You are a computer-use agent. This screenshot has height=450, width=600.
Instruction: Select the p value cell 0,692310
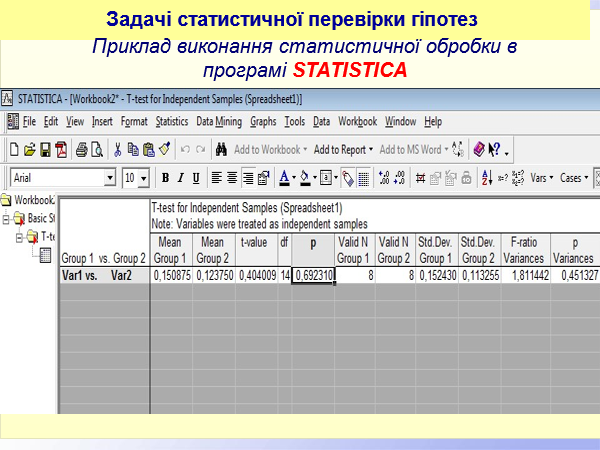pos(313,276)
